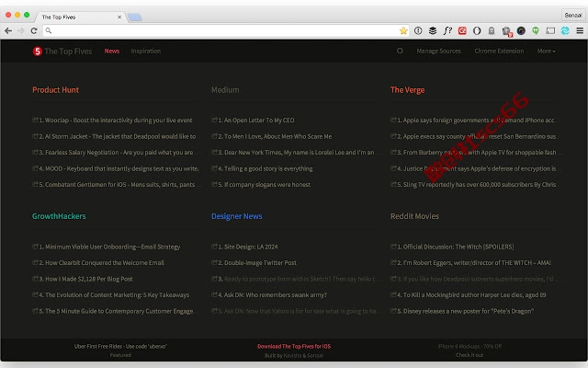Image resolution: width=588 pixels, height=368 pixels.
Task: Click icon beside 'An Open Letter To My CEO'
Action: click(214, 120)
